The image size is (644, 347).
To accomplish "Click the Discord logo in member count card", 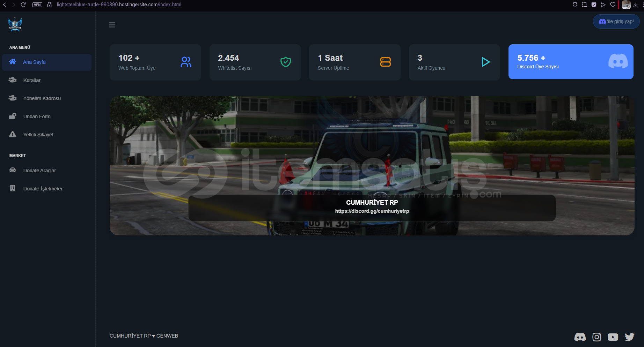I will [x=618, y=61].
